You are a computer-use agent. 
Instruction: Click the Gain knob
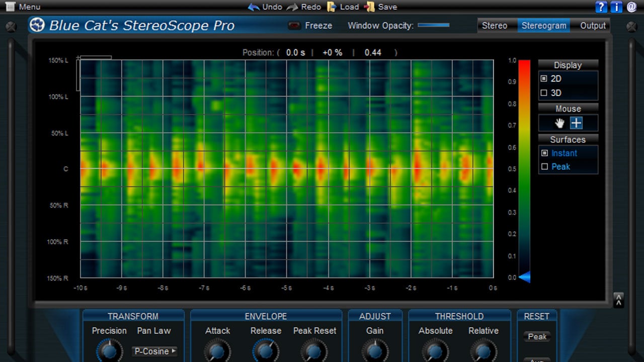(x=375, y=350)
